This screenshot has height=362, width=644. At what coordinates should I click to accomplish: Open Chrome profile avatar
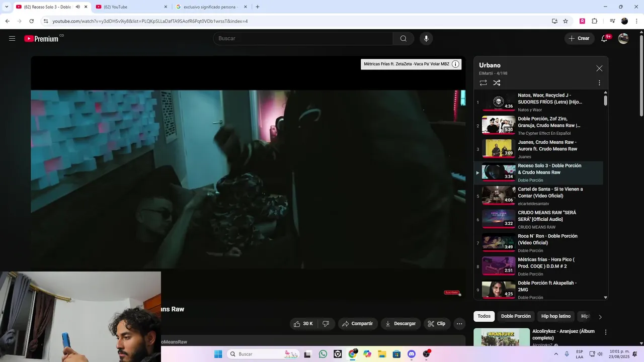(x=624, y=21)
